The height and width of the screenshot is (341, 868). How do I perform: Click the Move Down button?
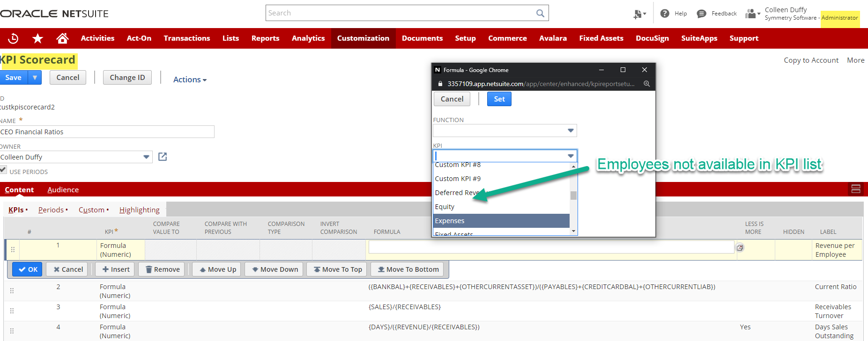pyautogui.click(x=274, y=269)
